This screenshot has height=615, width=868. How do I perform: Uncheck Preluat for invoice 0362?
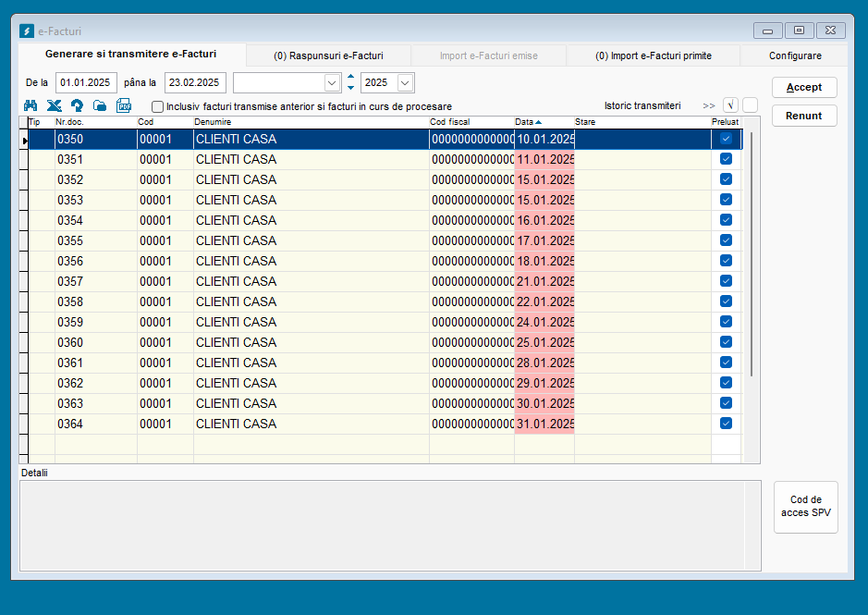726,383
